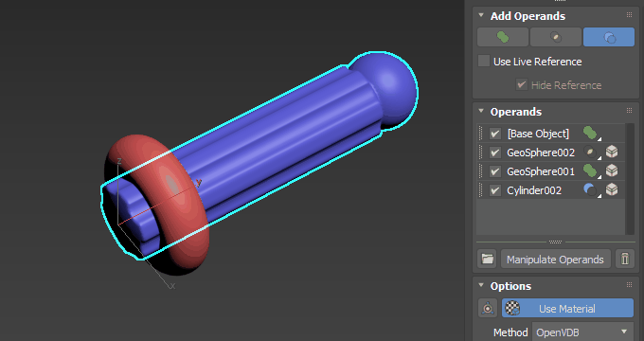Toggle the Cylinder002 operand checkbox
Viewport: 644px width, 341px height.
tap(495, 190)
